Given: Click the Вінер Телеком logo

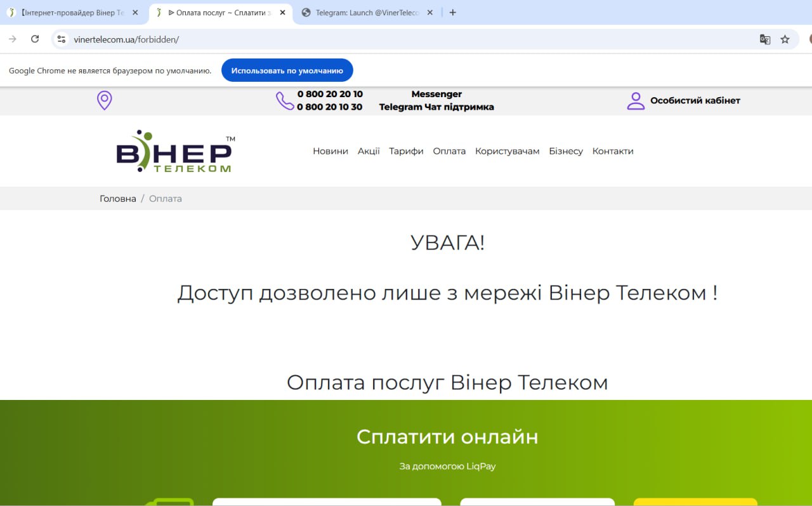Looking at the screenshot, I should click(x=176, y=151).
